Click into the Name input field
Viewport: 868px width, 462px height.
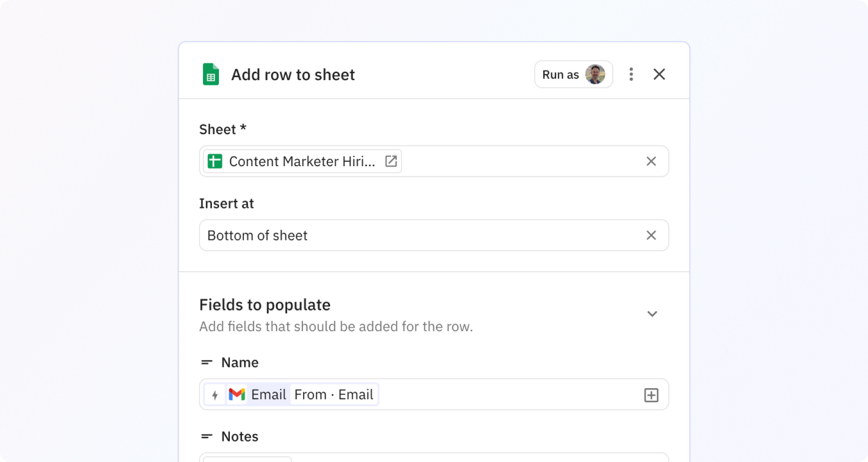507,395
